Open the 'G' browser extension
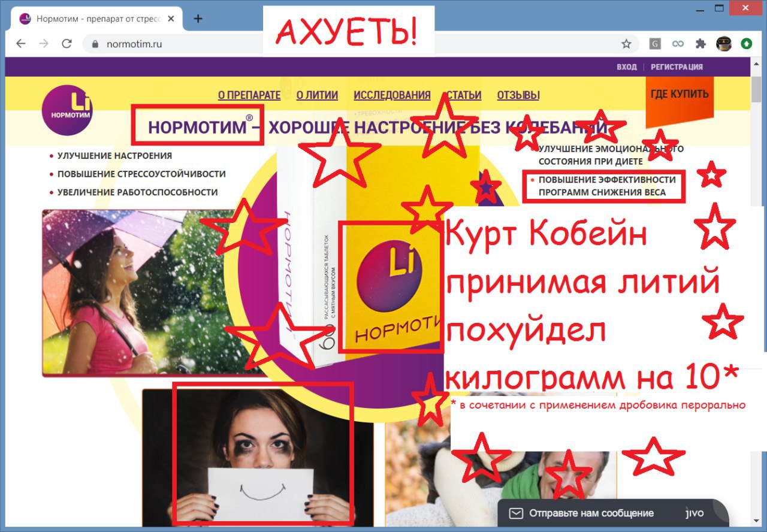 click(656, 44)
